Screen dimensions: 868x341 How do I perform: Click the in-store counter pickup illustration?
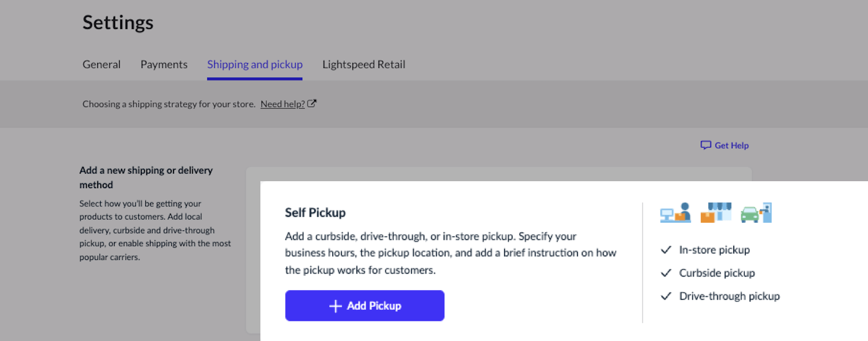coord(676,212)
